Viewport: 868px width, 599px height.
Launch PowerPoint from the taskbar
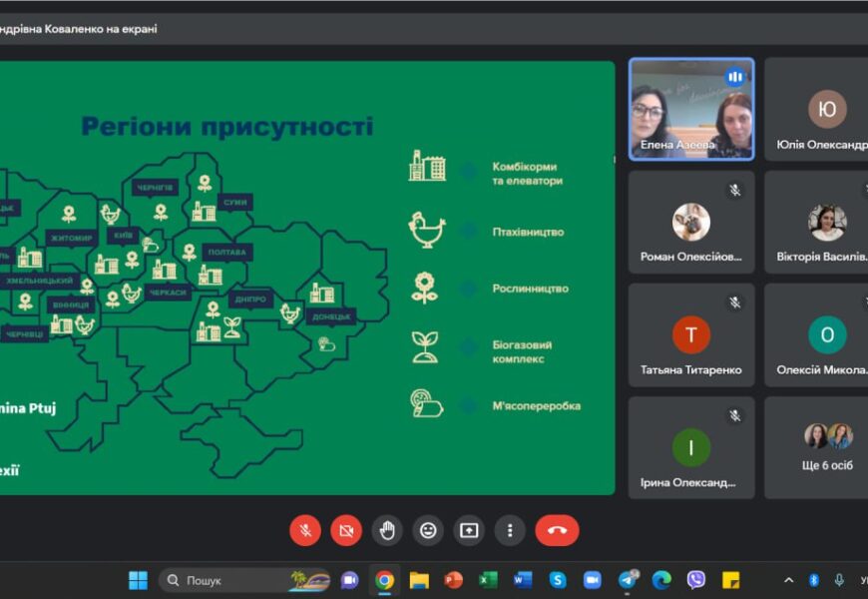[x=454, y=580]
